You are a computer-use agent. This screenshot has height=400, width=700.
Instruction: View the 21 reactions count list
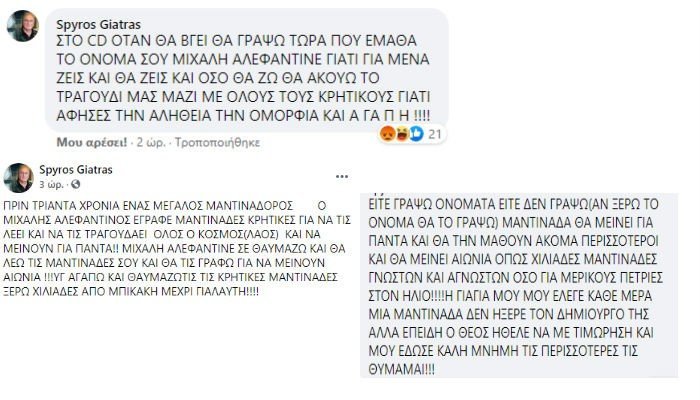434,134
